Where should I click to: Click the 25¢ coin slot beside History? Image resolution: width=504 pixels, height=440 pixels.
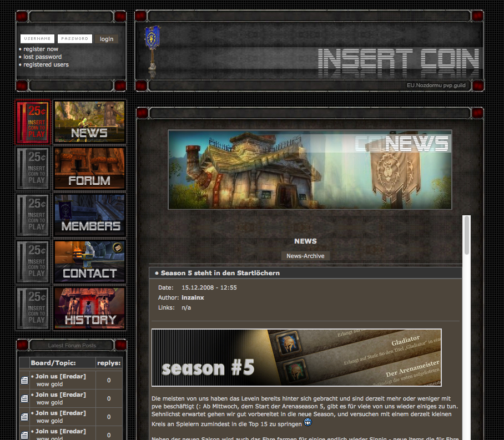click(x=32, y=308)
